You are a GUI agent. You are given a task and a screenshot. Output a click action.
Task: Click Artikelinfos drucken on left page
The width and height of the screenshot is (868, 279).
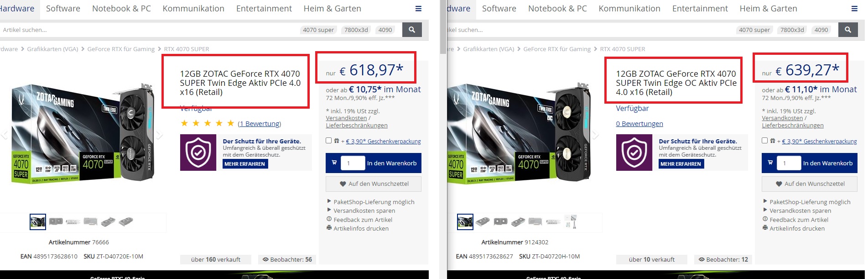click(x=361, y=228)
